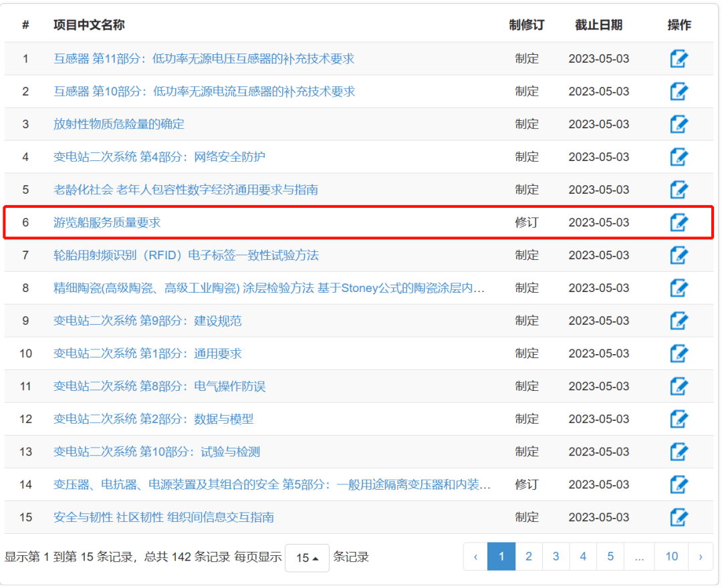Click the 截止日期 column header

(x=598, y=25)
